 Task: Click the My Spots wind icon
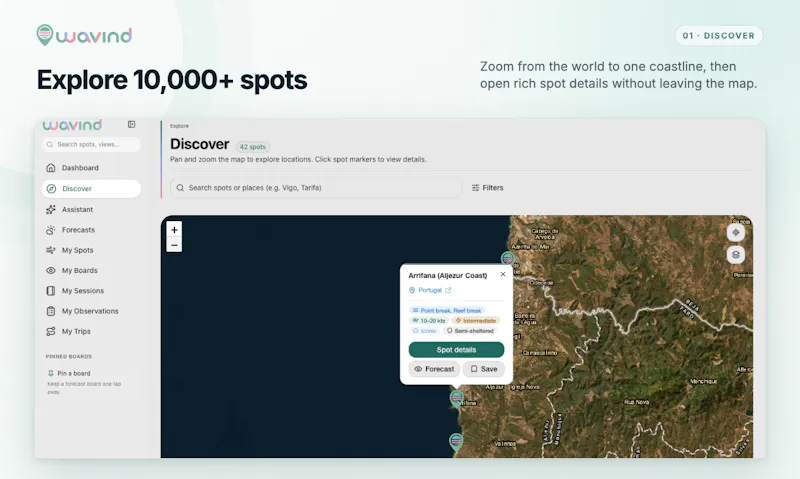coord(51,250)
